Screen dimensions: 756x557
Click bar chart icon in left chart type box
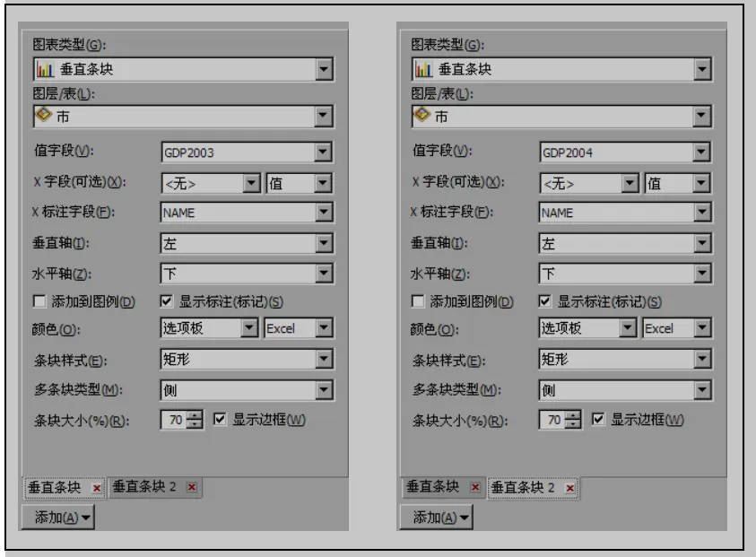[46, 69]
